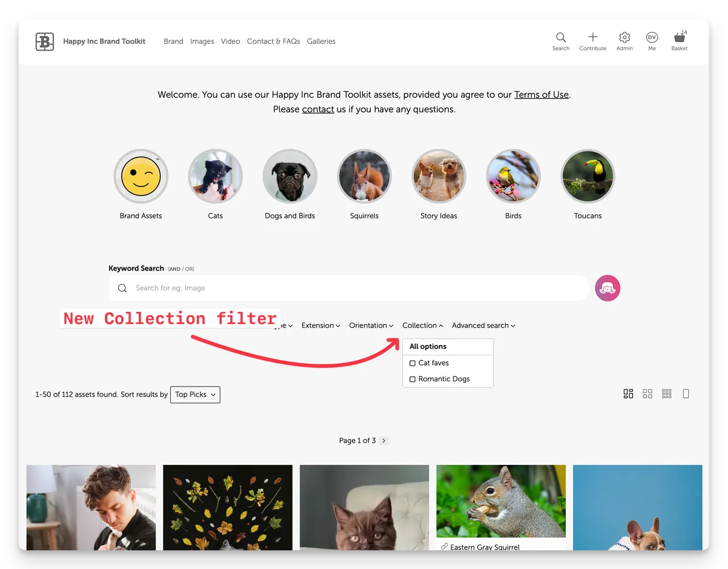The height and width of the screenshot is (569, 728).
Task: Collapse the Collection filter dropdown
Action: tap(423, 326)
